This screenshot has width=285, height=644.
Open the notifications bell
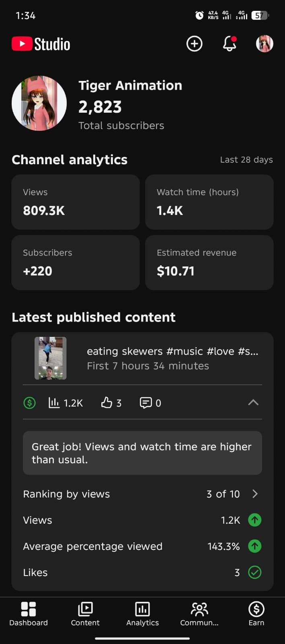pyautogui.click(x=230, y=43)
